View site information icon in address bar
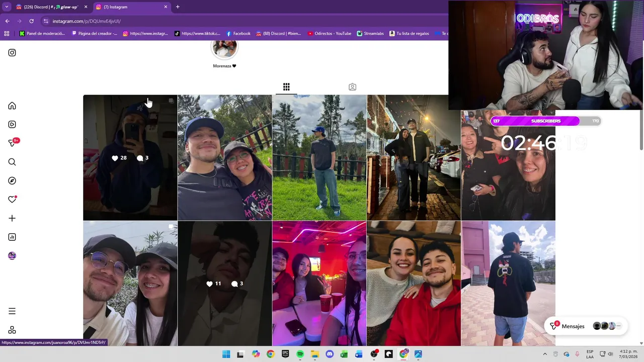Screen dimensions: 644x362 point(46,21)
